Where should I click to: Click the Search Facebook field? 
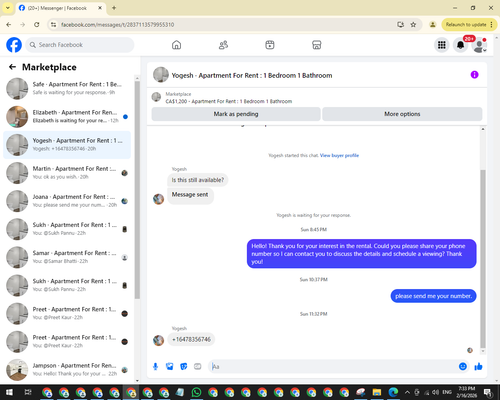pyautogui.click(x=80, y=45)
